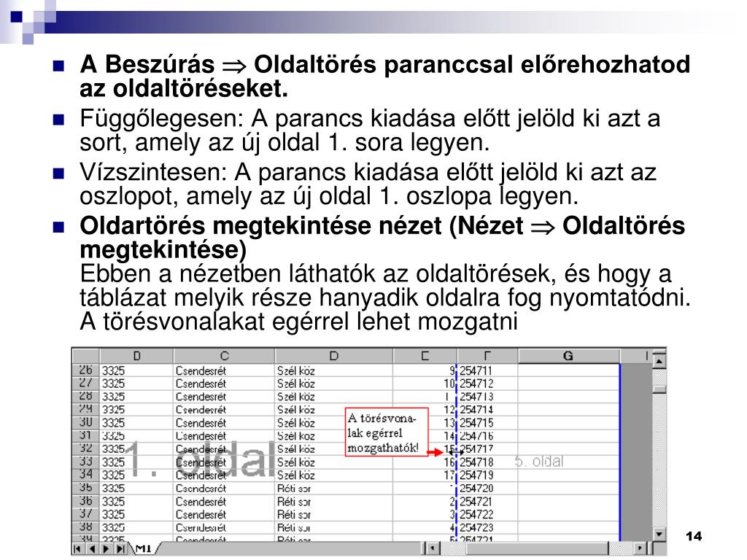The image size is (747, 560).
Task: Click cell containing 254713
Action: tap(487, 397)
